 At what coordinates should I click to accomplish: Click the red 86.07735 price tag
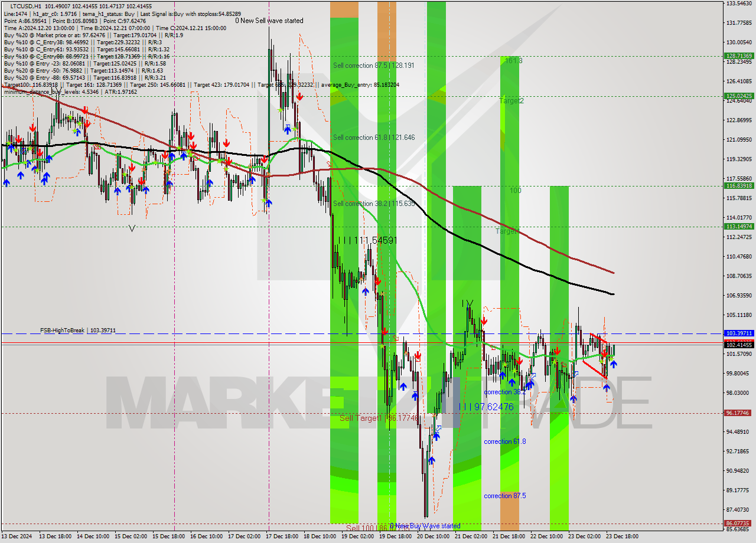pyautogui.click(x=739, y=524)
